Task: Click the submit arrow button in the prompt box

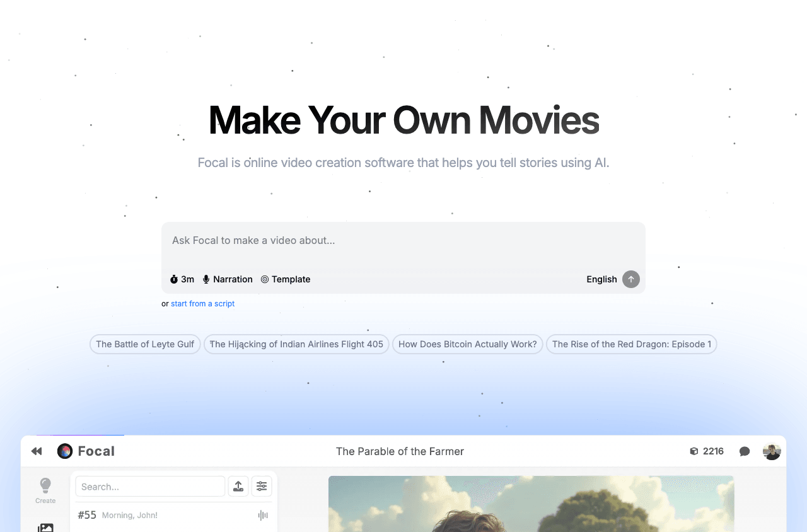Action: [x=631, y=279]
